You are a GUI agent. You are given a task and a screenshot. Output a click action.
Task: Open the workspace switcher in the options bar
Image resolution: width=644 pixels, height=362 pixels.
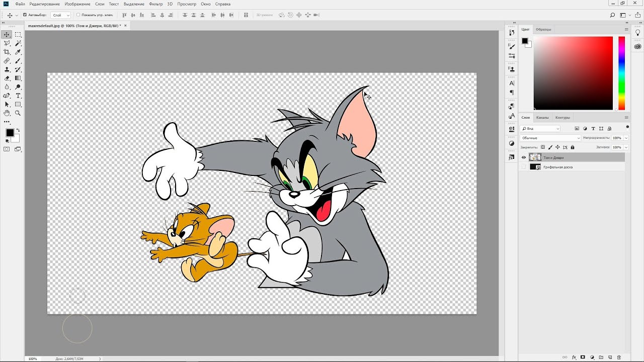624,15
